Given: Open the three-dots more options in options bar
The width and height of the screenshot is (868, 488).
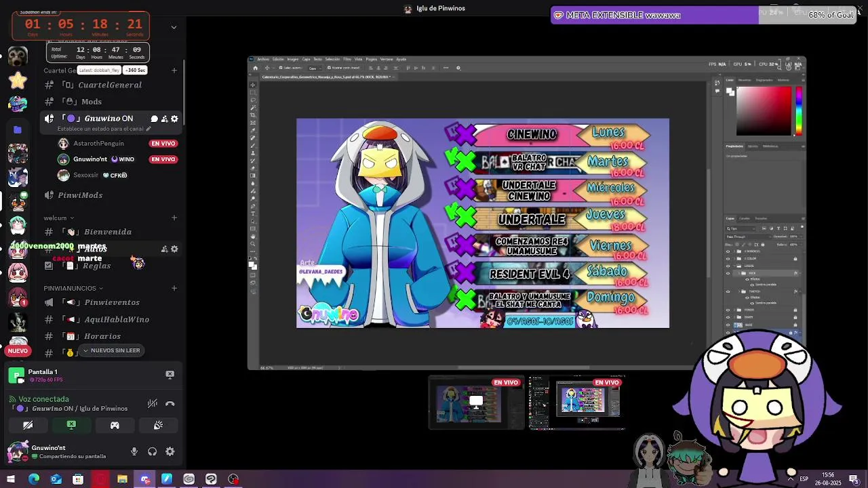Looking at the screenshot, I should point(446,68).
